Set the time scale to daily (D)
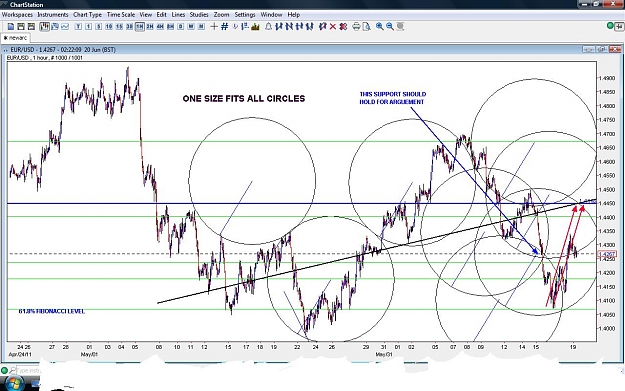 (x=180, y=27)
